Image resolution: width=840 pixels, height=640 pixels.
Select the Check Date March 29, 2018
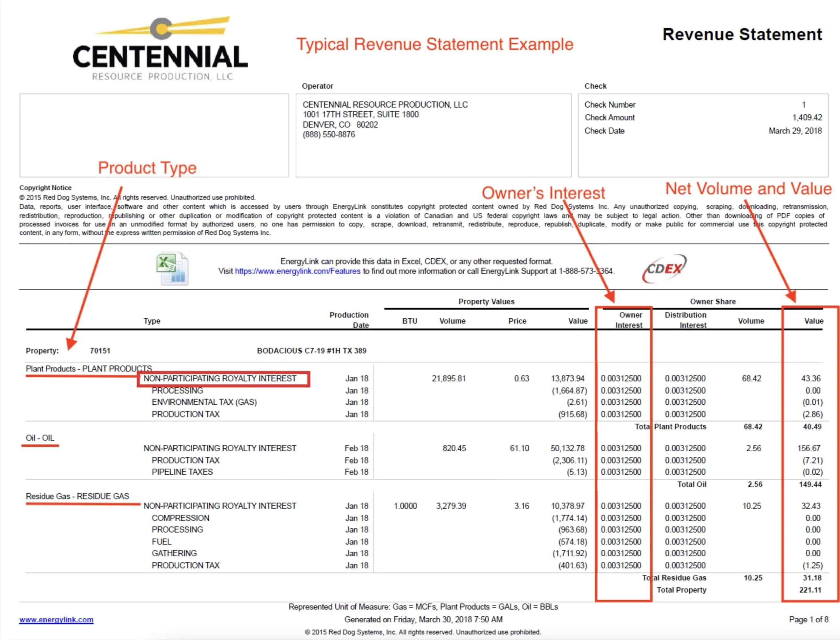point(795,131)
